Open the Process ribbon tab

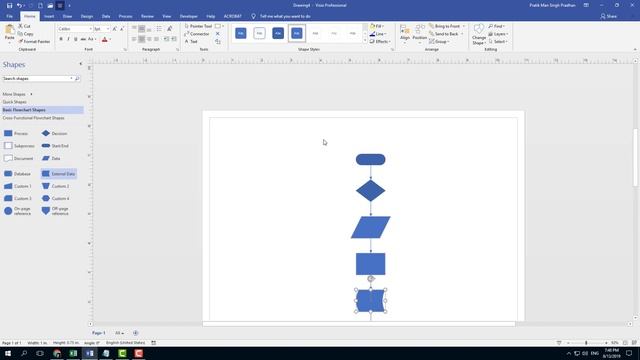click(x=125, y=16)
